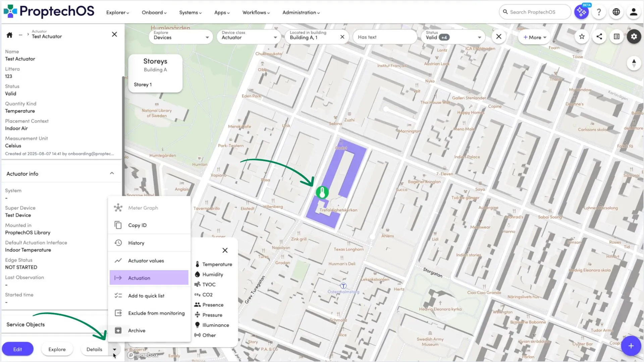Open the user account profile icon
The height and width of the screenshot is (362, 644).
[x=633, y=12]
